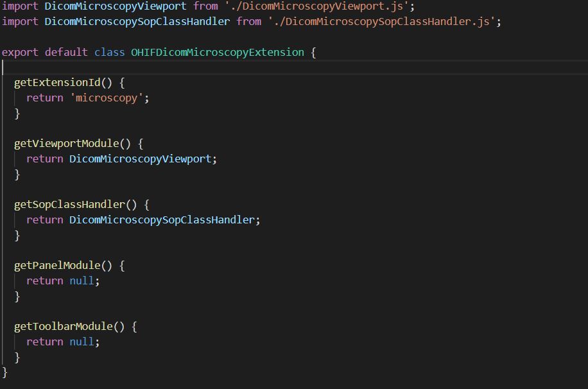The width and height of the screenshot is (588, 389).
Task: Click the getSopClassHandler method name
Action: pos(69,205)
